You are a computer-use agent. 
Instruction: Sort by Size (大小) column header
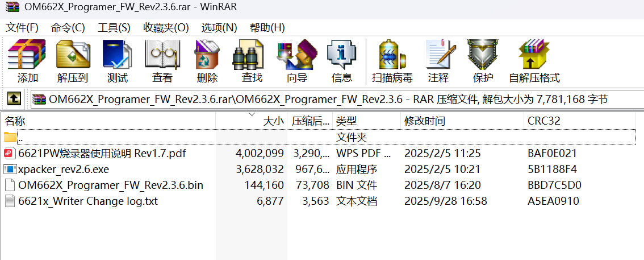click(x=273, y=121)
